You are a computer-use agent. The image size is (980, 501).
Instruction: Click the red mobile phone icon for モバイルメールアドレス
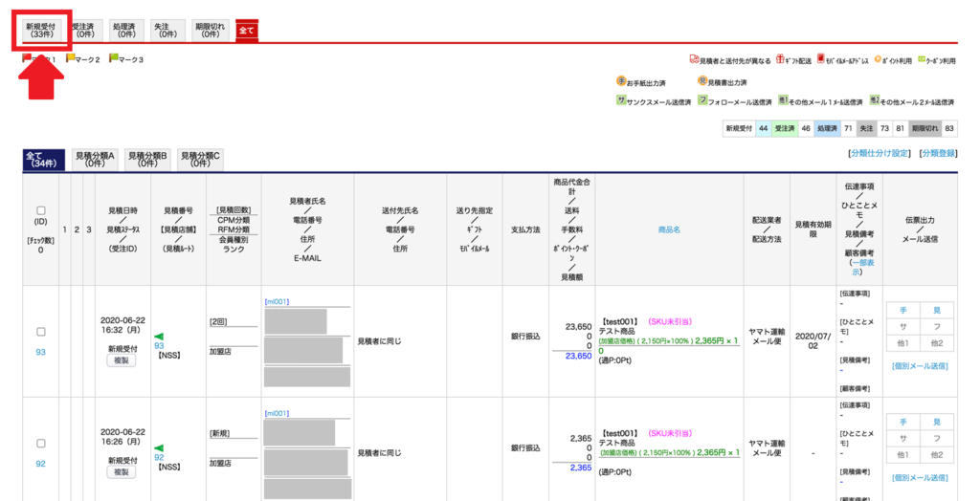click(820, 58)
